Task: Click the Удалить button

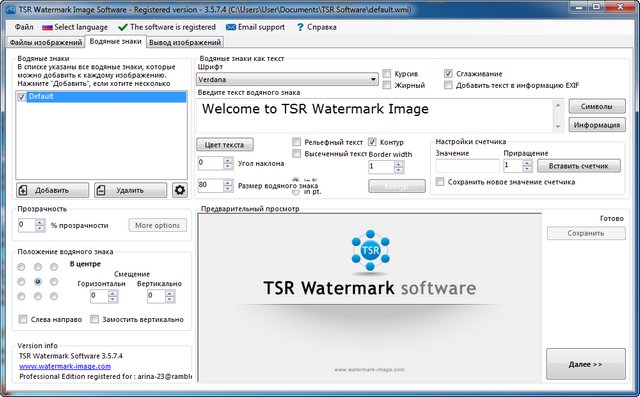Action: [131, 190]
